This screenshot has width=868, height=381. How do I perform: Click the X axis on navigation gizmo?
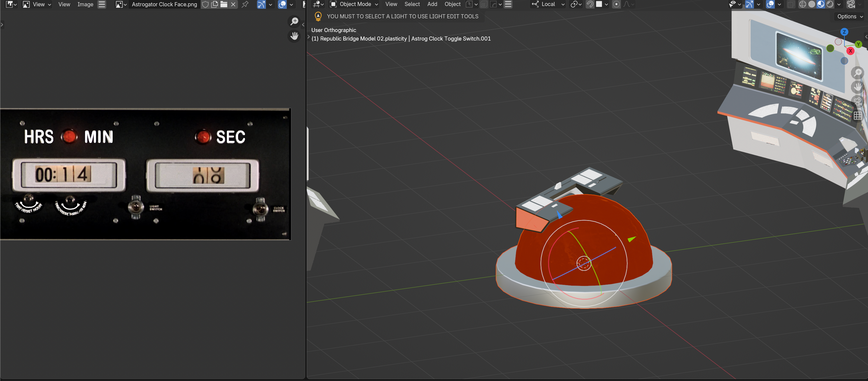[x=850, y=51]
